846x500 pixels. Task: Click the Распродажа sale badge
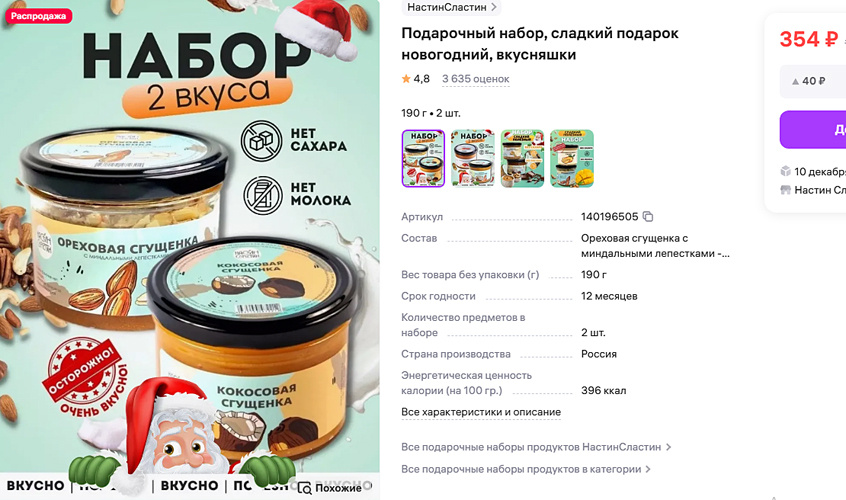click(x=38, y=16)
